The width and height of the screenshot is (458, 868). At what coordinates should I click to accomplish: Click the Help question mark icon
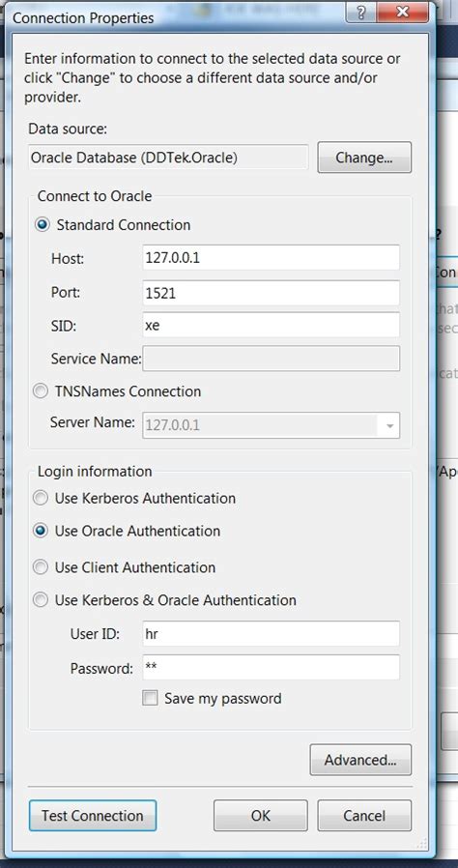click(x=361, y=14)
